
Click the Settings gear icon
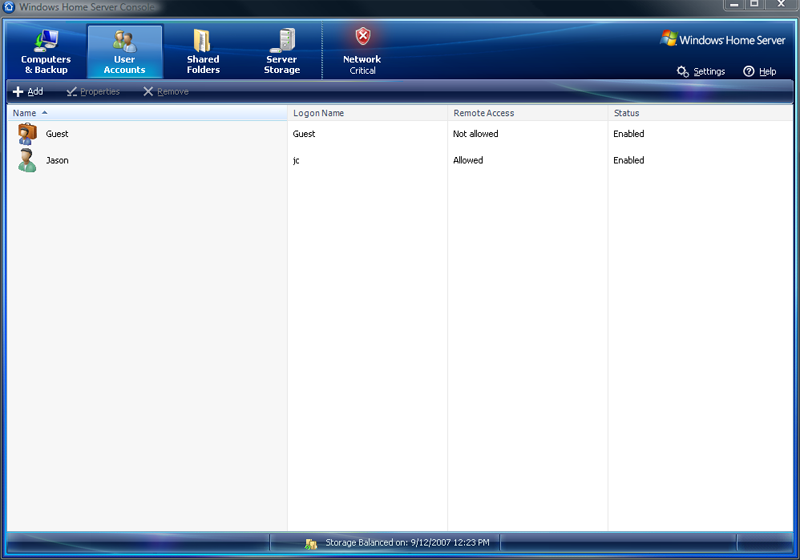pyautogui.click(x=683, y=71)
